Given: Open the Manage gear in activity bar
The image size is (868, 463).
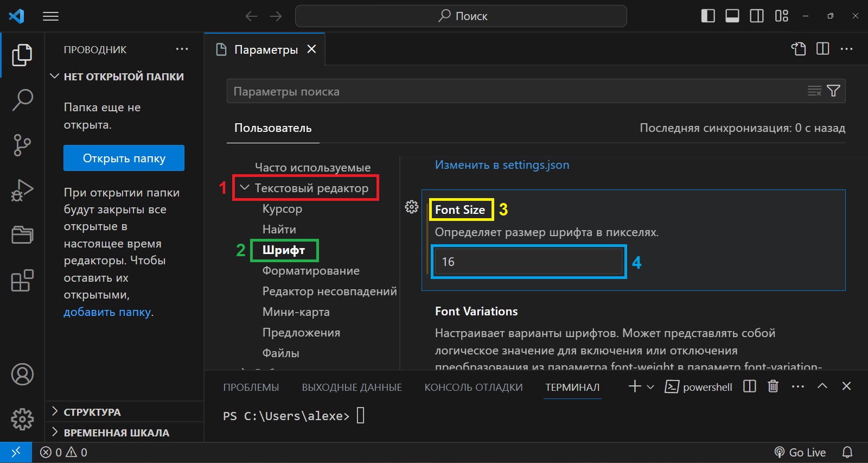Looking at the screenshot, I should [x=22, y=419].
